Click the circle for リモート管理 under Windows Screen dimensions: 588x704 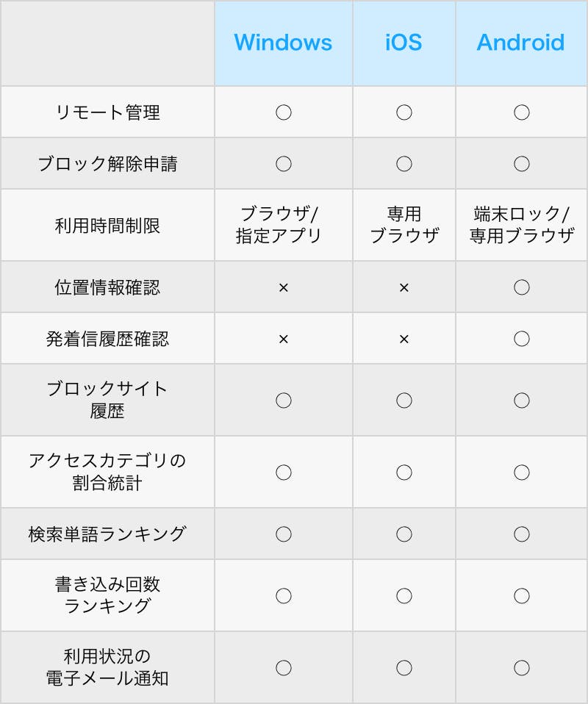point(284,112)
